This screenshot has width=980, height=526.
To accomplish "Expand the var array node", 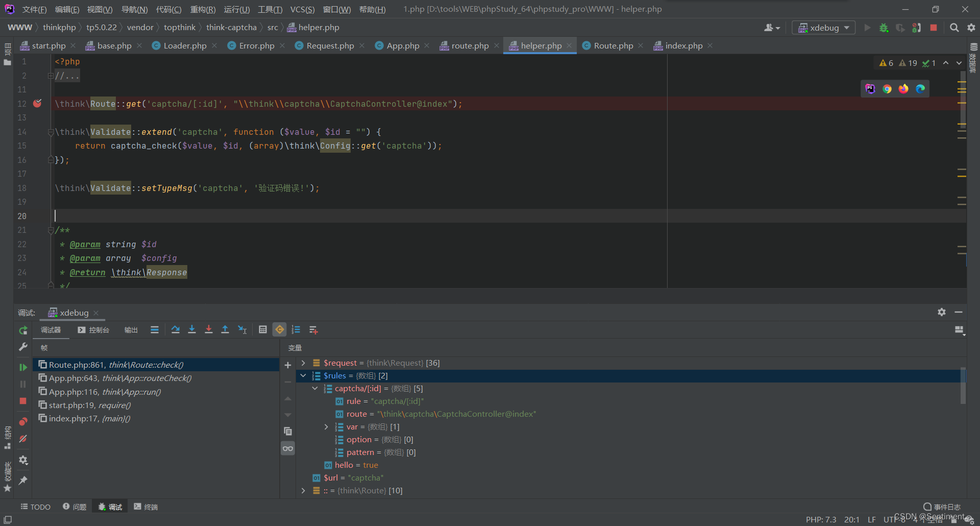I will tap(326, 426).
